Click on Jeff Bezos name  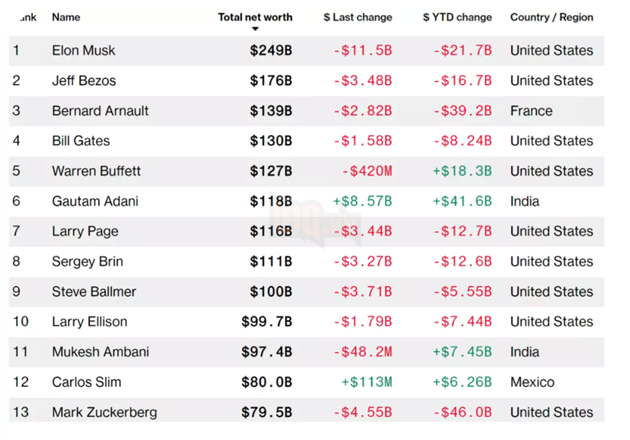click(x=85, y=80)
